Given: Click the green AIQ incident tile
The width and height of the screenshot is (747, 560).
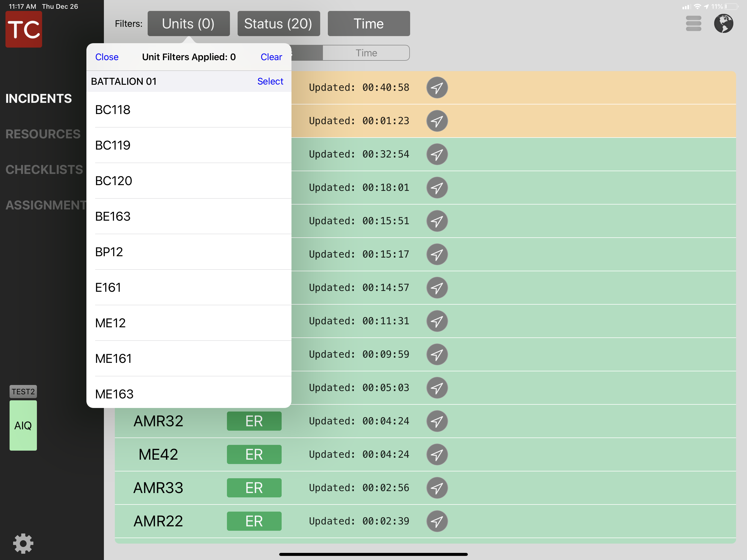Looking at the screenshot, I should coord(23,425).
